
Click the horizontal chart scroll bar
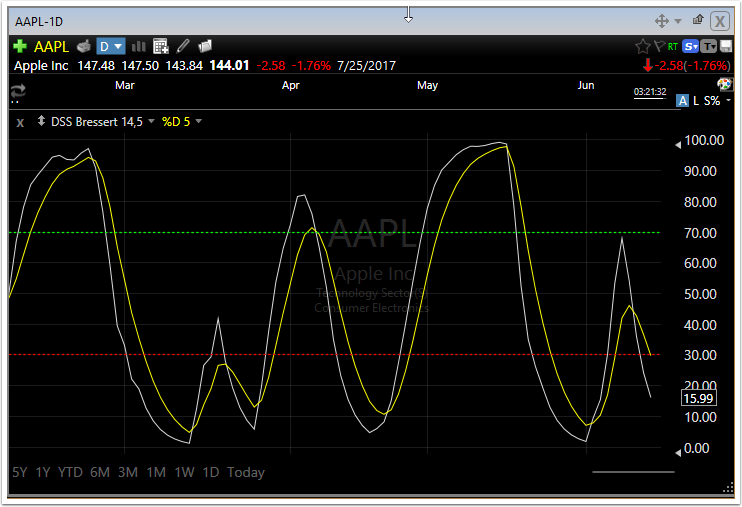click(x=633, y=471)
